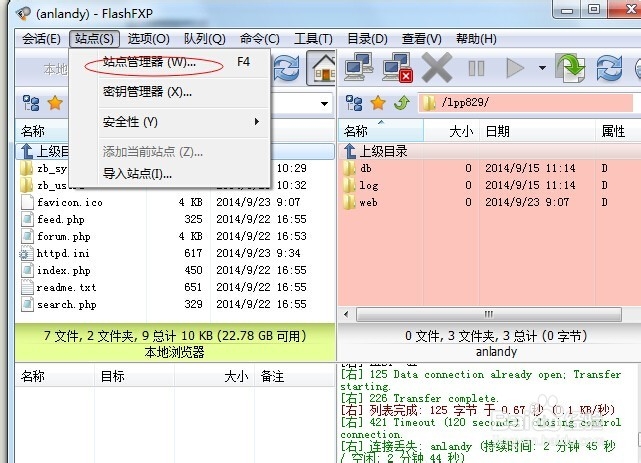Image resolution: width=641 pixels, height=463 pixels.
Task: Choose 站点管理器 (W)... menu entry
Action: (x=169, y=63)
